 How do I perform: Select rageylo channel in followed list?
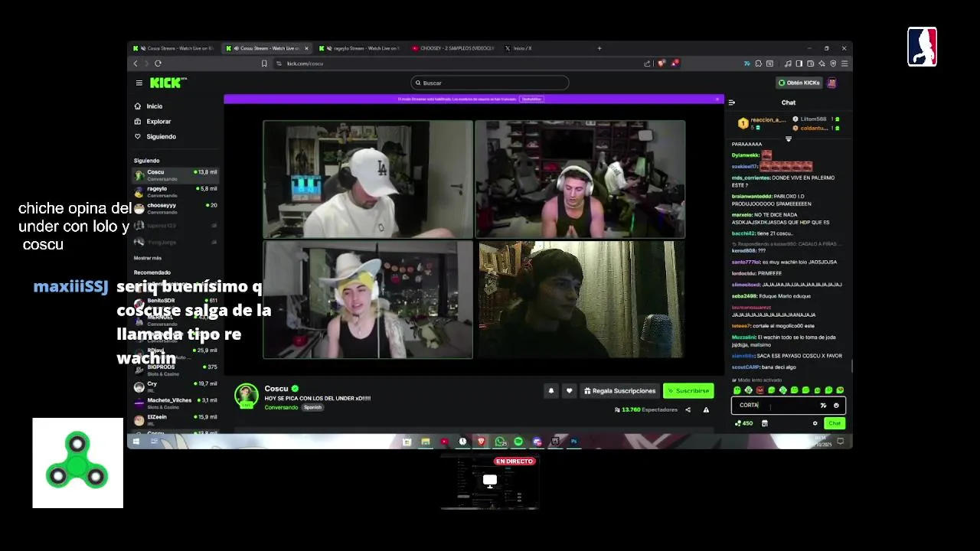pos(175,191)
